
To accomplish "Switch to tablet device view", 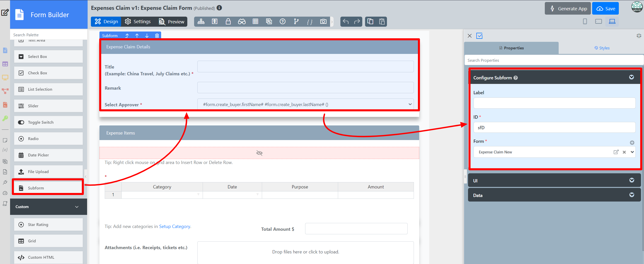I will point(598,21).
